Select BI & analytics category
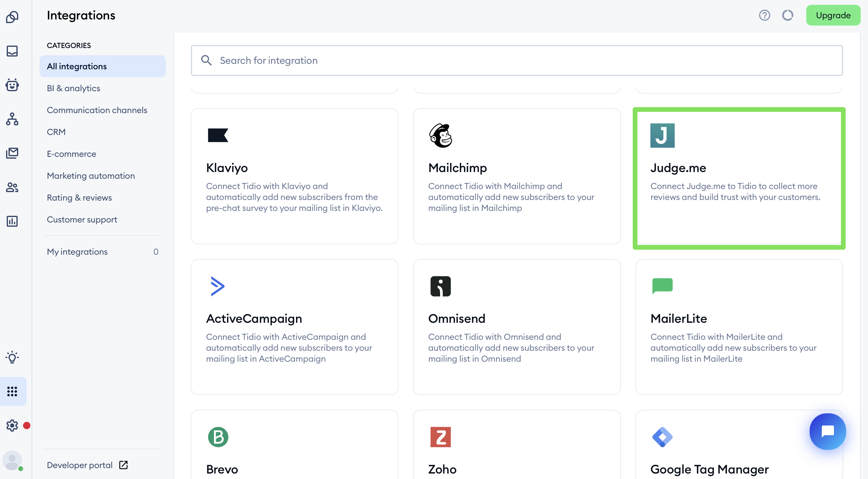The image size is (868, 479). coord(74,88)
